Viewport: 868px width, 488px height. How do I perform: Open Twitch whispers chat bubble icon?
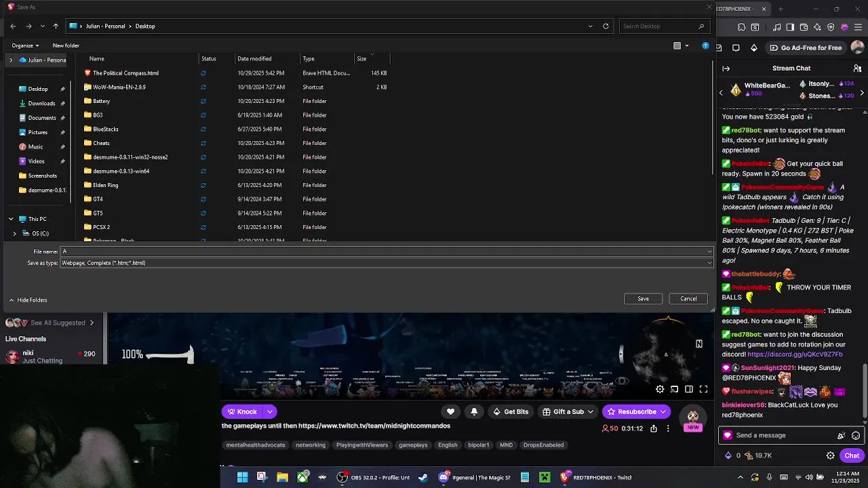[736, 47]
